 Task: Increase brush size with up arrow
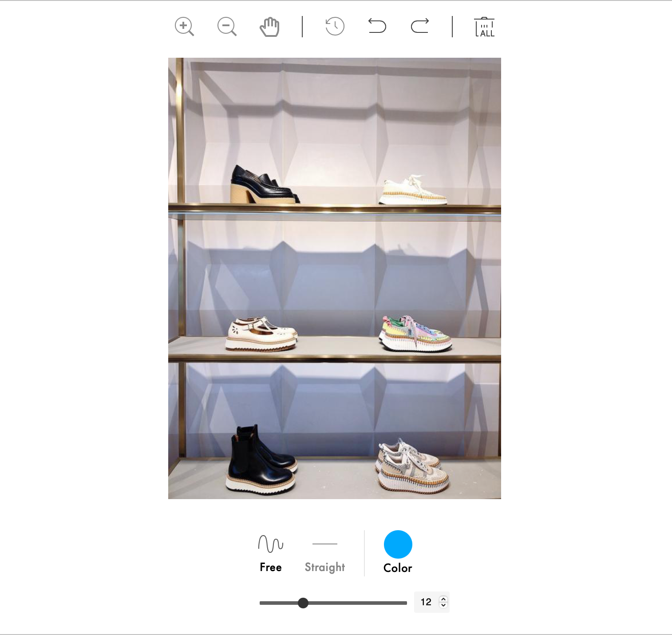coord(443,599)
